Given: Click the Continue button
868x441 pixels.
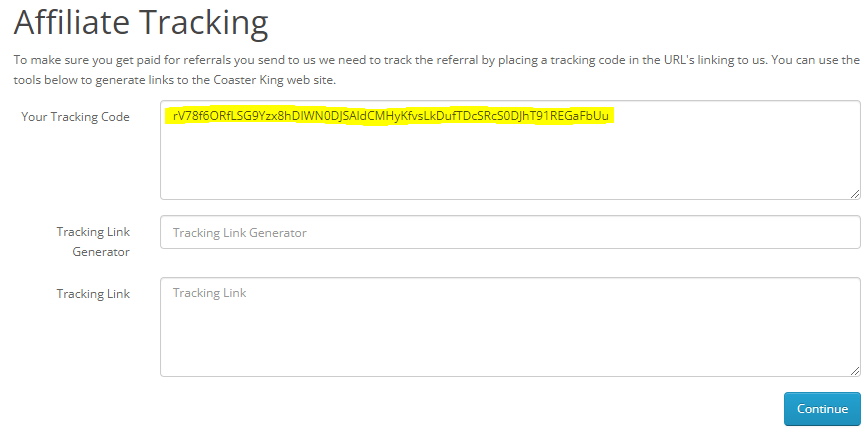Looking at the screenshot, I should (822, 409).
